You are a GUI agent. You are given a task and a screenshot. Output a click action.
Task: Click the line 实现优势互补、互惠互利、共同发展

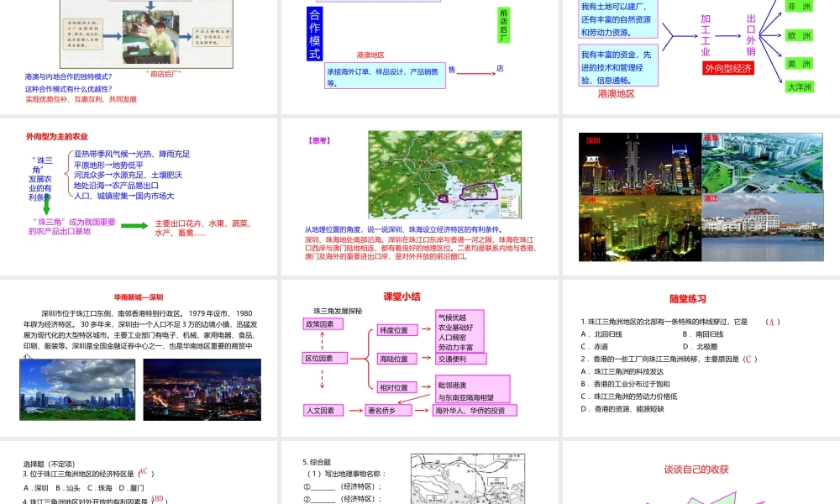pyautogui.click(x=81, y=99)
